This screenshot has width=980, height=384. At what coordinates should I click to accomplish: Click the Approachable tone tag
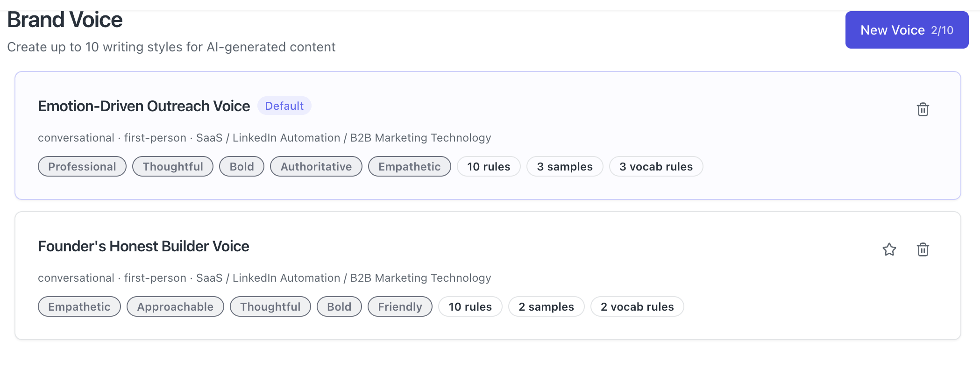click(x=175, y=307)
